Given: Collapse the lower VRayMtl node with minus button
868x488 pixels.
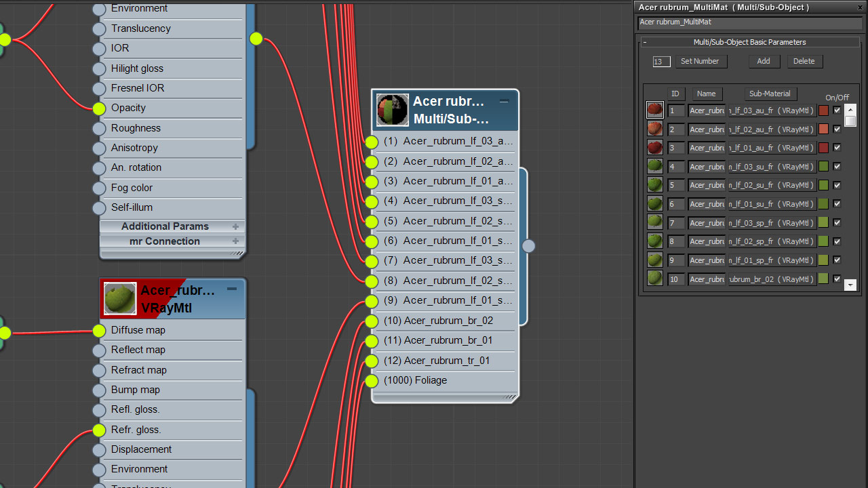Looking at the screenshot, I should coord(231,289).
